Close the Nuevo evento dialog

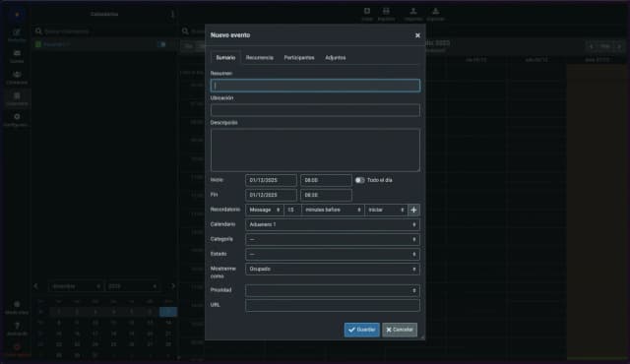pos(417,35)
